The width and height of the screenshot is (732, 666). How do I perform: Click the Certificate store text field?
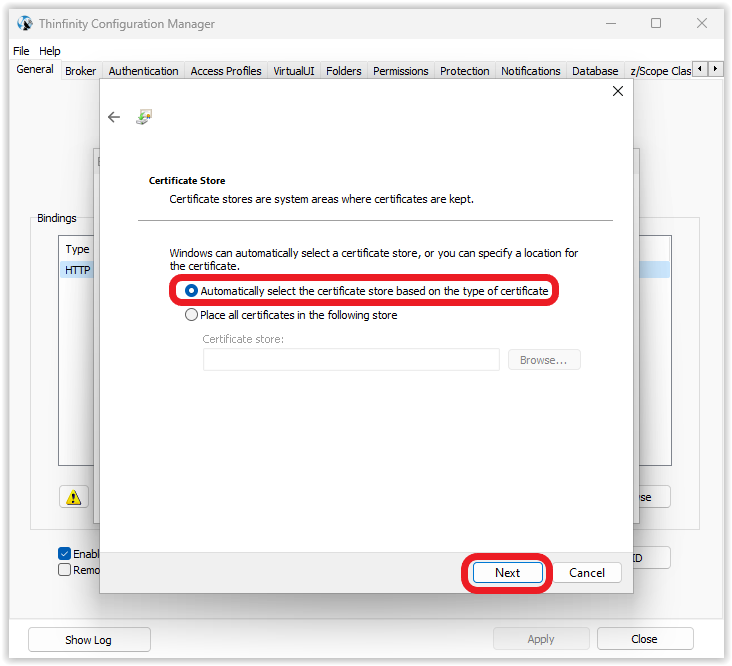pos(351,360)
